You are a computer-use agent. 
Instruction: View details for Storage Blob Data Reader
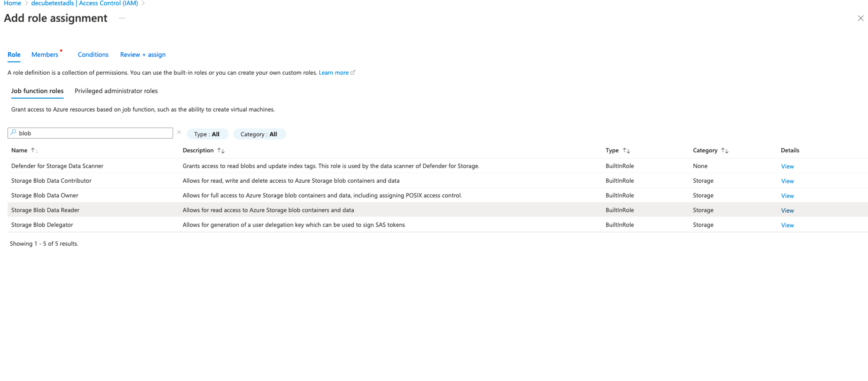787,210
